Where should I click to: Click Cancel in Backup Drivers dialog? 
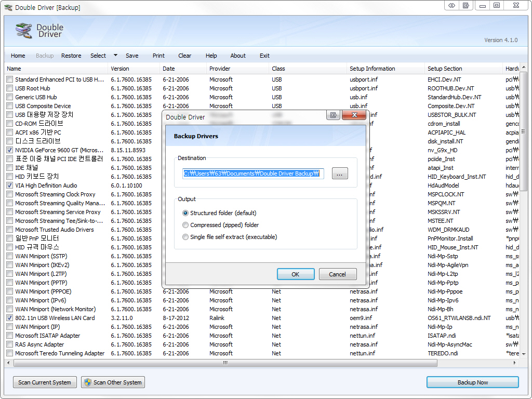coord(338,274)
